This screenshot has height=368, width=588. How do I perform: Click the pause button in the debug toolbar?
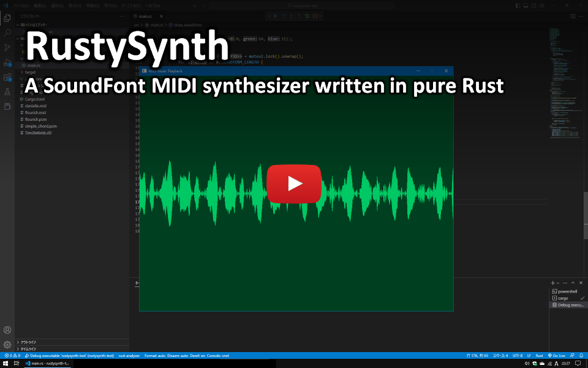point(275,16)
